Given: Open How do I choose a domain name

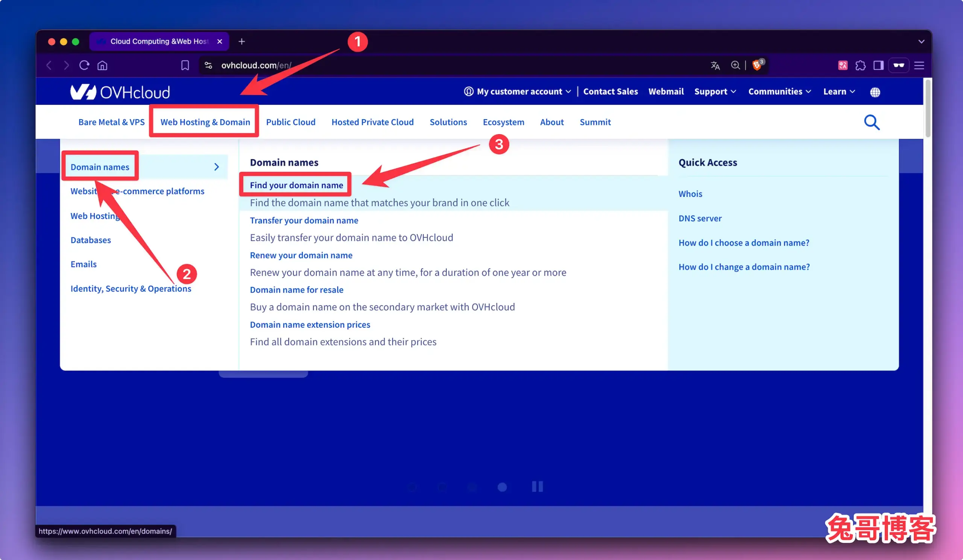Looking at the screenshot, I should (744, 243).
